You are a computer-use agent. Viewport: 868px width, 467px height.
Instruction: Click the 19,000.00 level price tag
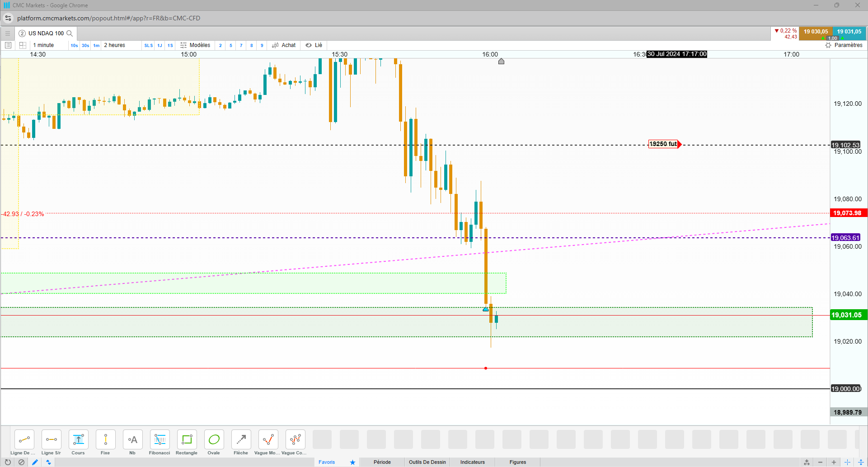[846, 389]
